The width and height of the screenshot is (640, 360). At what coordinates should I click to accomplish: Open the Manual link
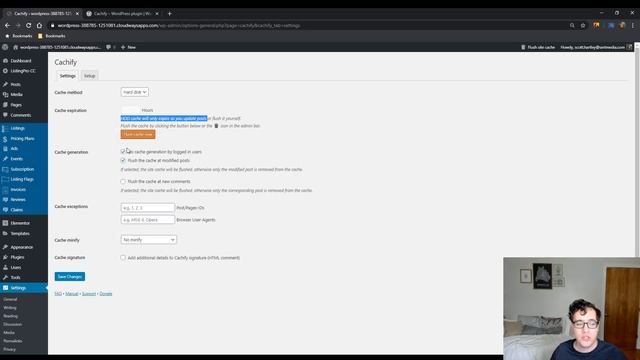71,294
